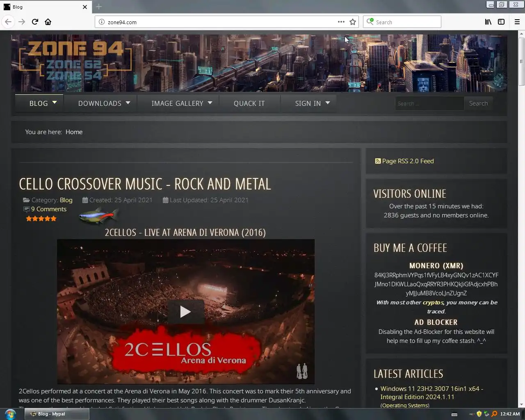Image resolution: width=525 pixels, height=420 pixels.
Task: Open the Blog category link
Action: coord(66,200)
